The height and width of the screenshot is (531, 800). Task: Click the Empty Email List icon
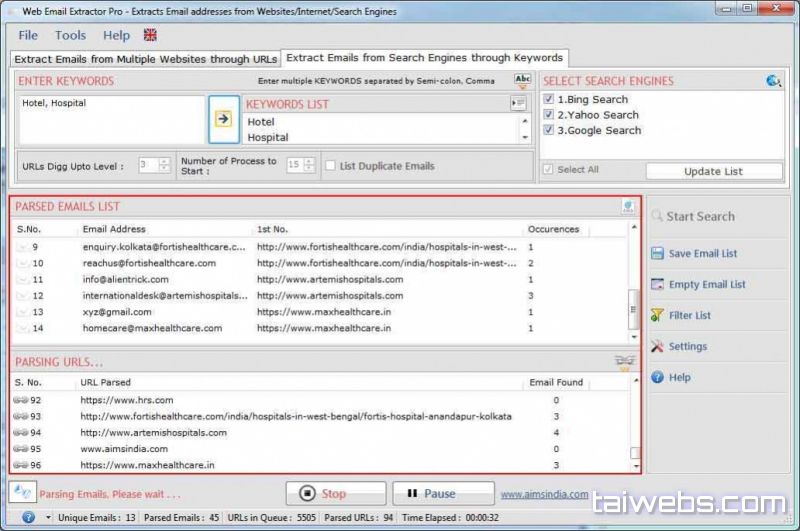(657, 285)
